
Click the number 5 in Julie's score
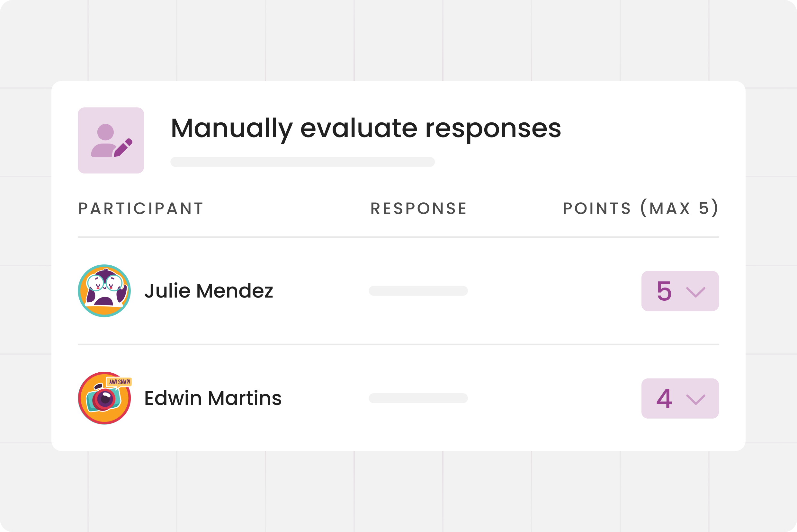664,291
